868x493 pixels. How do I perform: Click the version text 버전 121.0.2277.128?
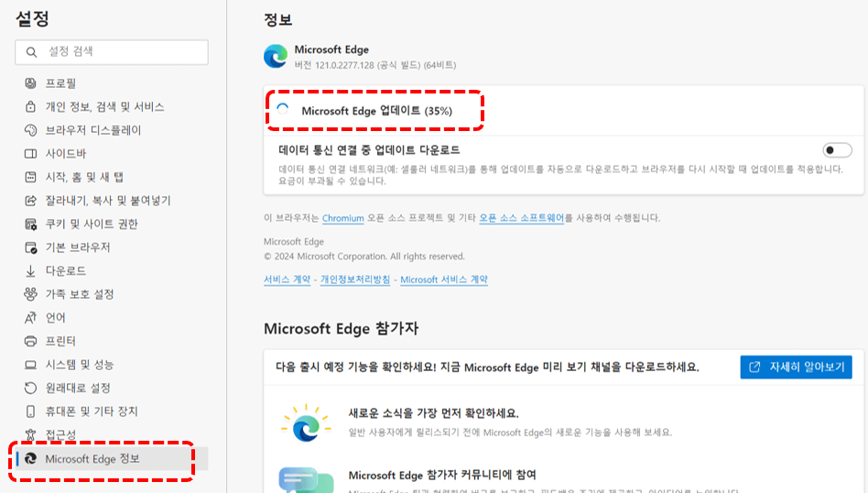[375, 65]
